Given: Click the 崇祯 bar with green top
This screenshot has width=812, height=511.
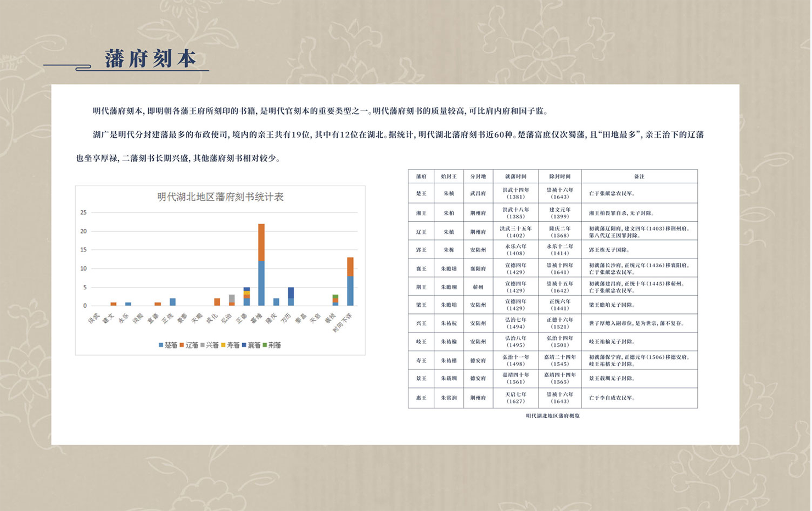Looking at the screenshot, I should click(335, 300).
